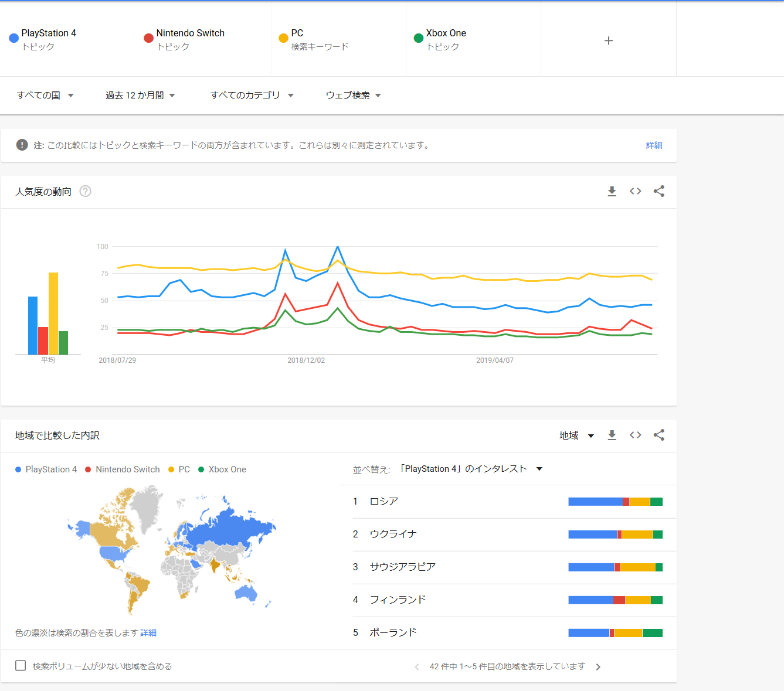The width and height of the screenshot is (784, 691).
Task: Click the Xbox One map legend label
Action: [228, 469]
